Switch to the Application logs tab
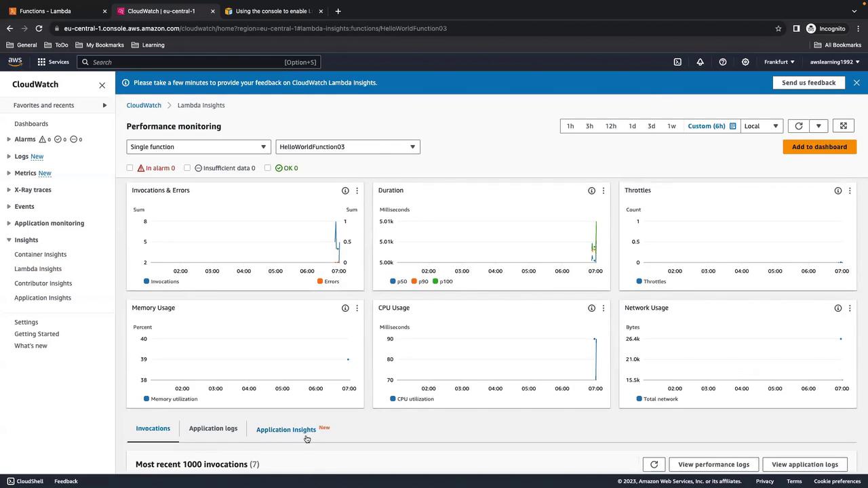868x488 pixels. tap(213, 428)
